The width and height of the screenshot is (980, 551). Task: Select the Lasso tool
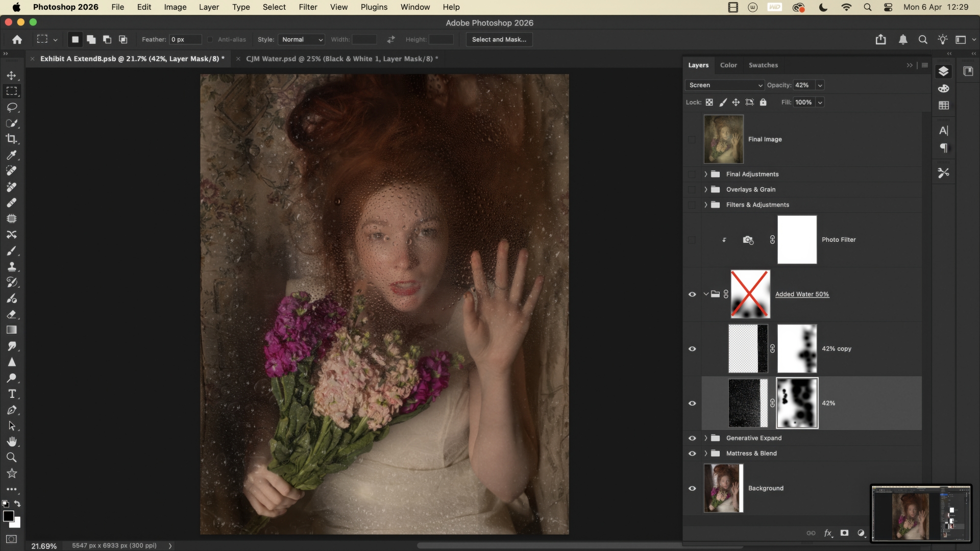11,107
